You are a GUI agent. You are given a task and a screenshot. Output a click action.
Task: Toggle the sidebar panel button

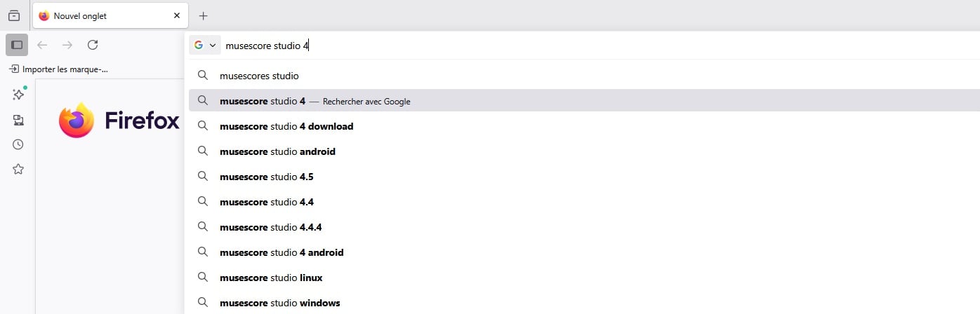[17, 45]
